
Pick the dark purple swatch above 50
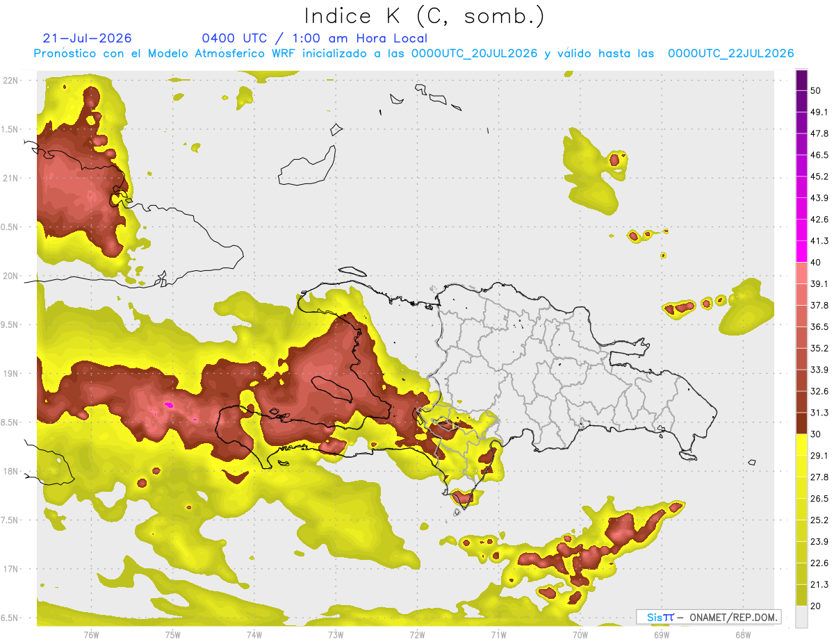(801, 80)
